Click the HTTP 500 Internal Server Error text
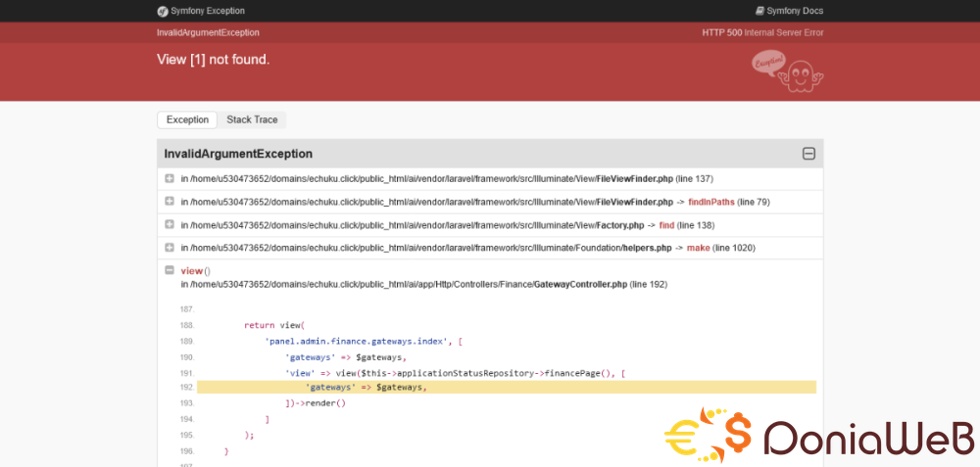 click(762, 33)
